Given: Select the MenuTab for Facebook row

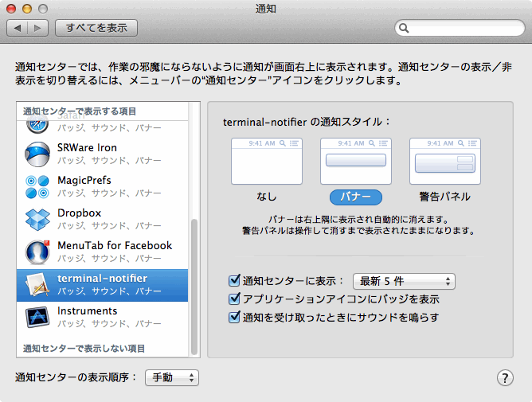Looking at the screenshot, I should 102,252.
